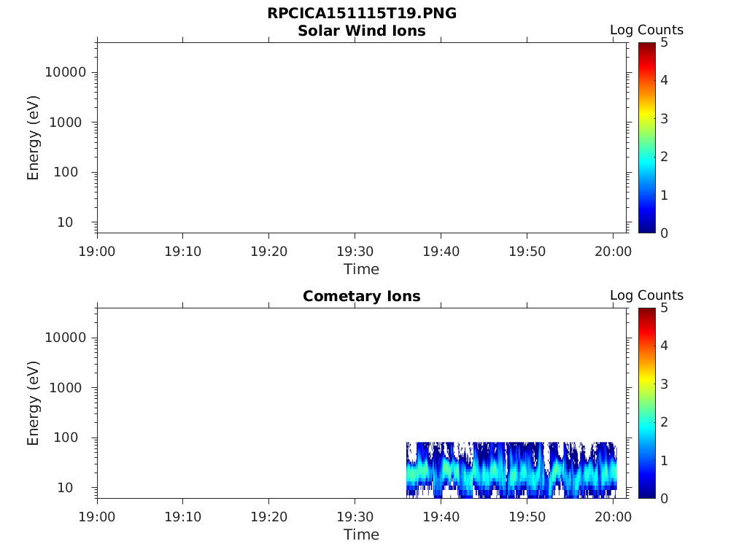Click 19:00 tick label on top plot
This screenshot has height=560, width=747.
(97, 252)
